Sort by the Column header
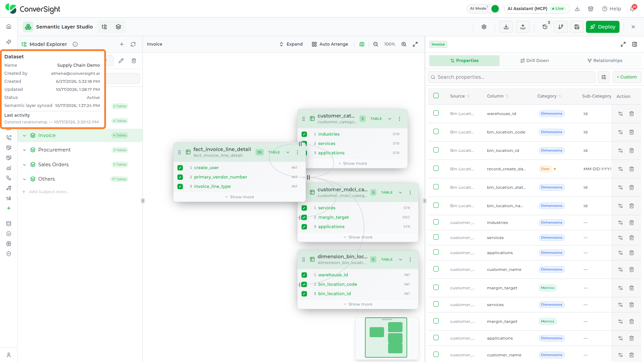The width and height of the screenshot is (644, 362). (498, 96)
